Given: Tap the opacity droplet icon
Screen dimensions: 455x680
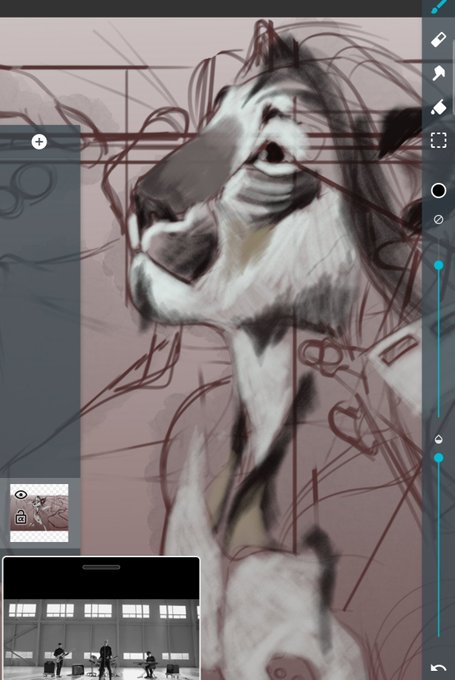Looking at the screenshot, I should (x=439, y=439).
